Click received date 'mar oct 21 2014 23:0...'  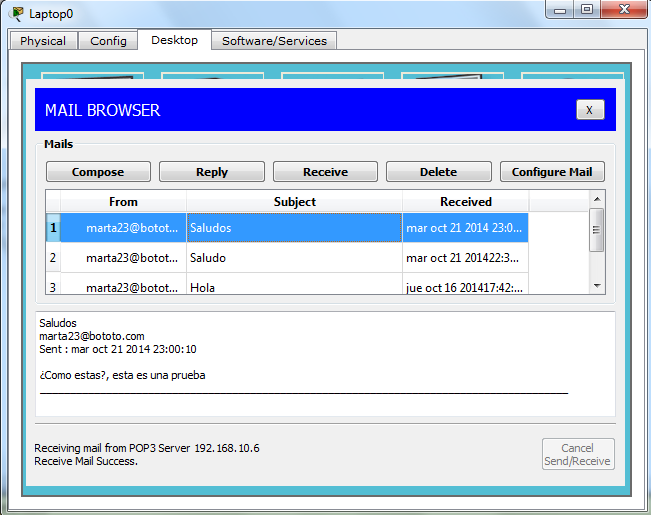pyautogui.click(x=465, y=228)
